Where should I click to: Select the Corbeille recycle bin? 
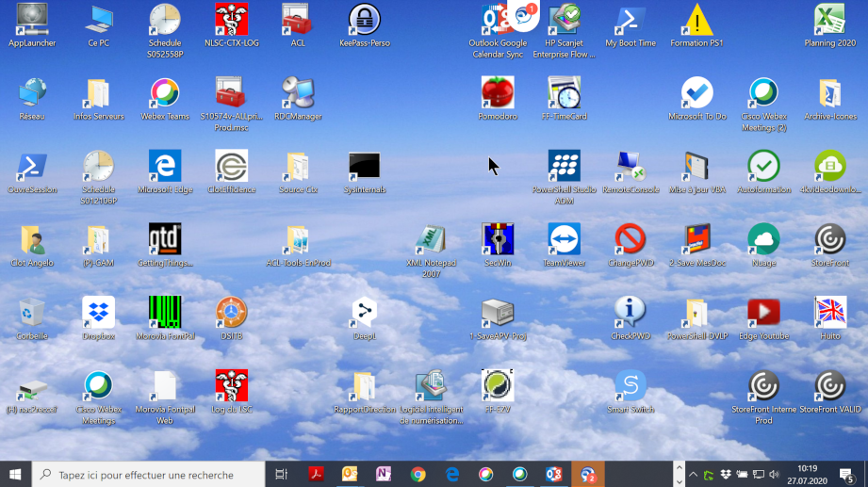(31, 318)
